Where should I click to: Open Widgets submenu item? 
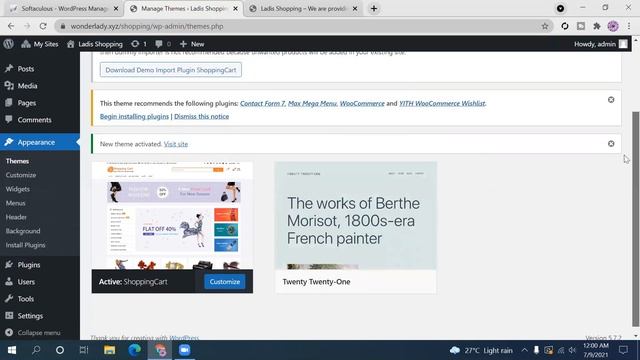(x=18, y=189)
